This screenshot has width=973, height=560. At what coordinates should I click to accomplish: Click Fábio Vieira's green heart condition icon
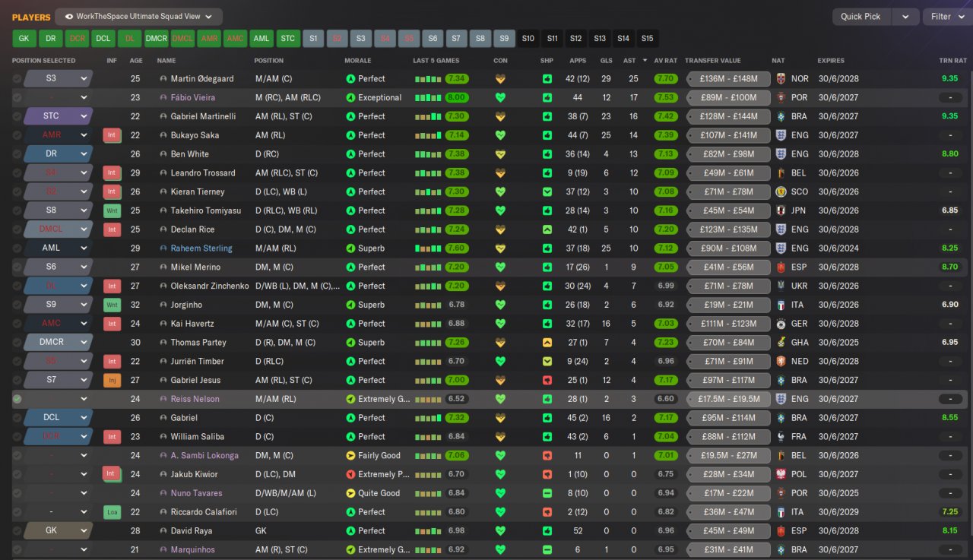[500, 97]
